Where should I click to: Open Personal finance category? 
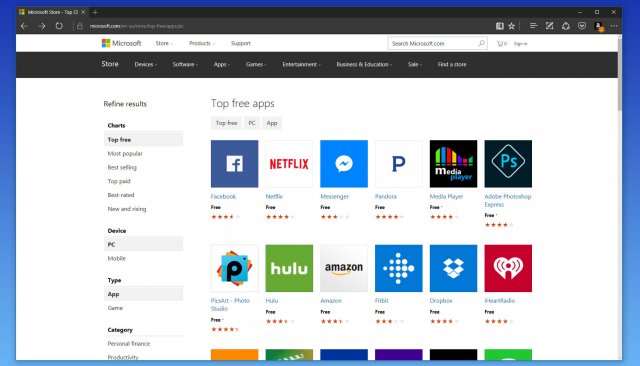click(x=129, y=344)
